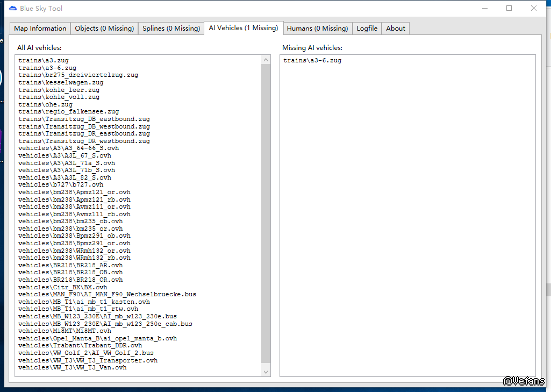
Task: Maximize the Blue Sky Tool window
Action: coord(509,8)
